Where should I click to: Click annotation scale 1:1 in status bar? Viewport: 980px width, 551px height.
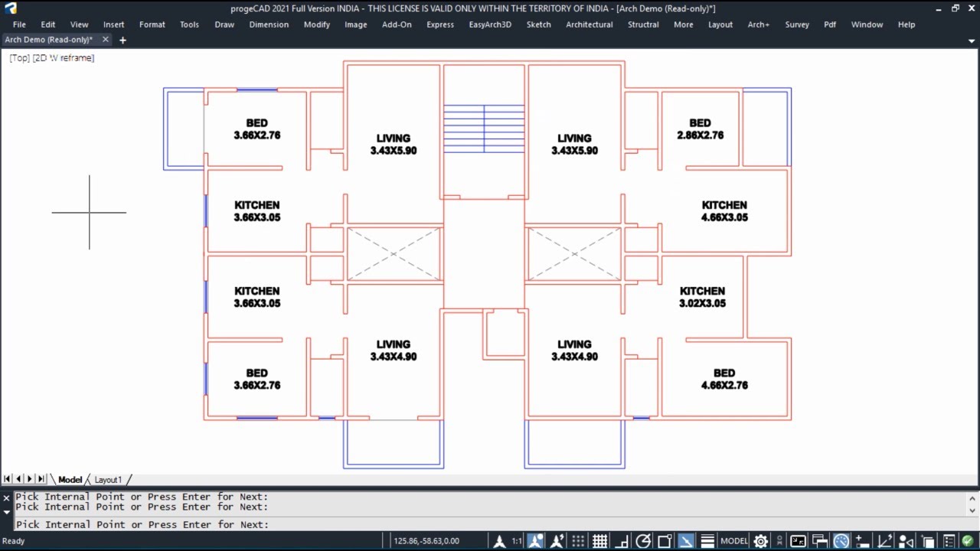tap(517, 541)
